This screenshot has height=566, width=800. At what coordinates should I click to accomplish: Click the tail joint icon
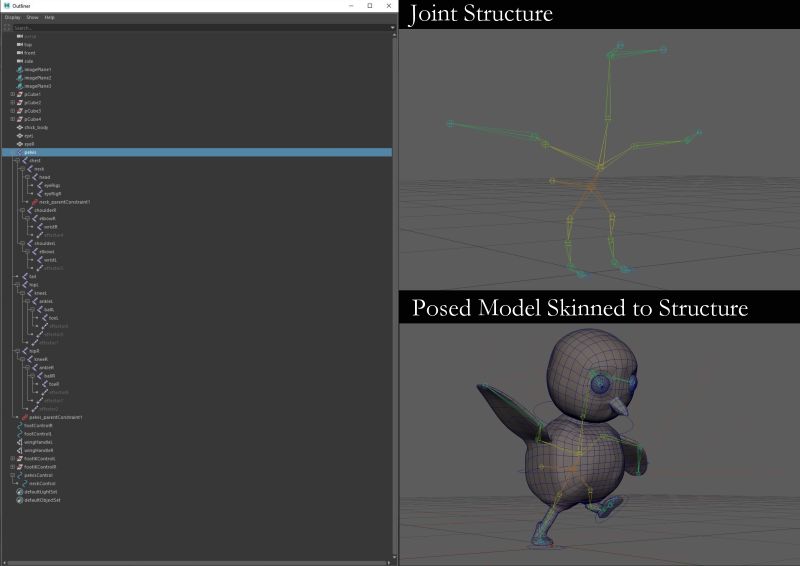[x=25, y=277]
